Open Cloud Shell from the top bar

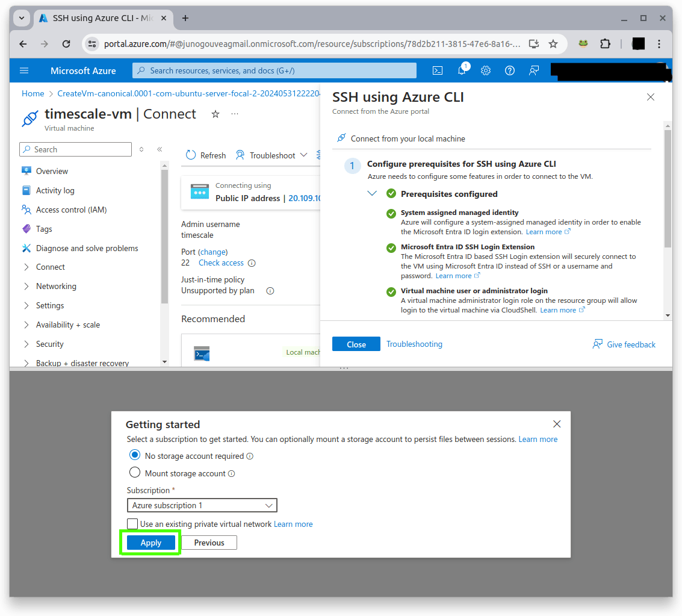click(438, 70)
